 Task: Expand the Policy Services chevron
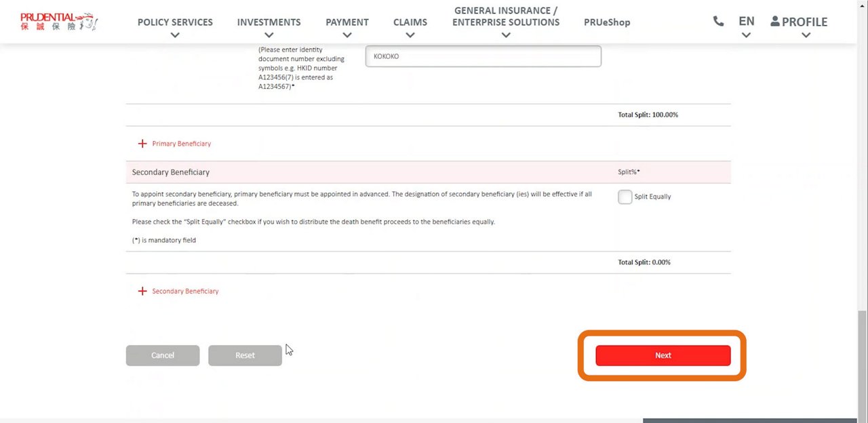pos(175,35)
